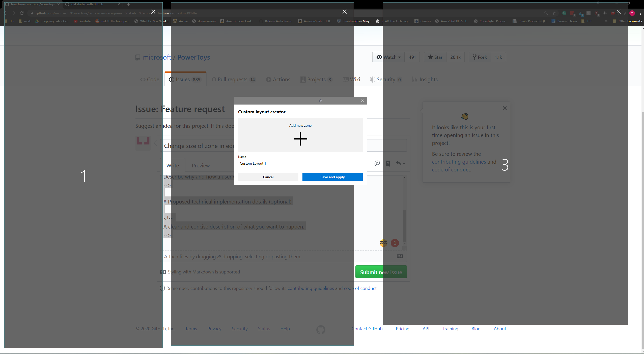644x354 pixels.
Task: Click the Grammarly extension icon
Action: [564, 13]
